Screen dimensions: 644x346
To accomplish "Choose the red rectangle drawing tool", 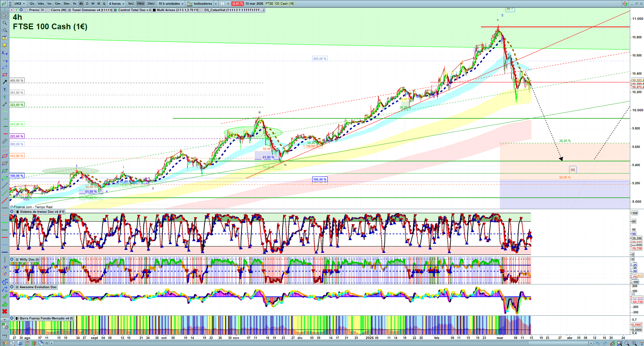I will 5,75.
